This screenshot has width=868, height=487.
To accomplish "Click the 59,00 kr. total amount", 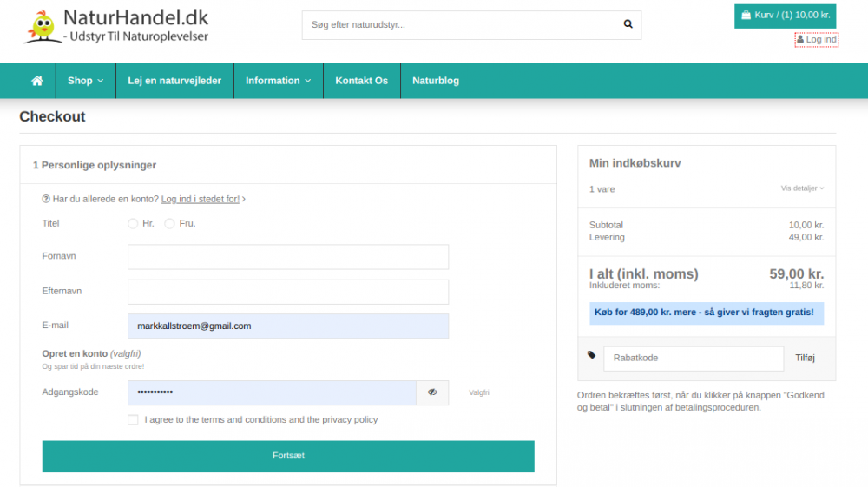I will coord(797,274).
